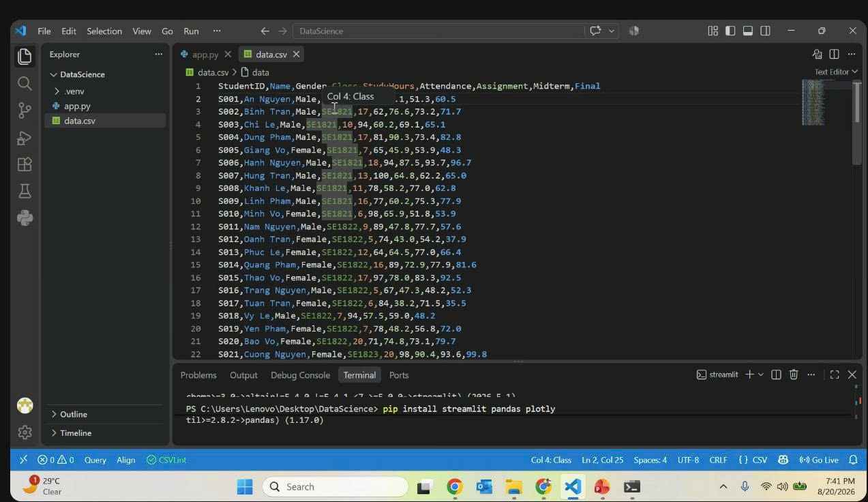The image size is (868, 502).
Task: Toggle the bottom panel layout button
Action: pyautogui.click(x=748, y=31)
